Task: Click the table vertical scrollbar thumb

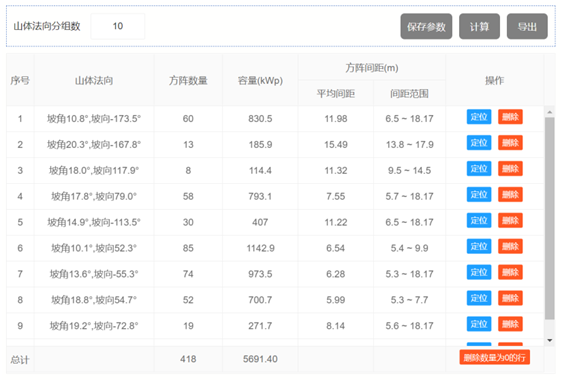Action: click(549, 218)
